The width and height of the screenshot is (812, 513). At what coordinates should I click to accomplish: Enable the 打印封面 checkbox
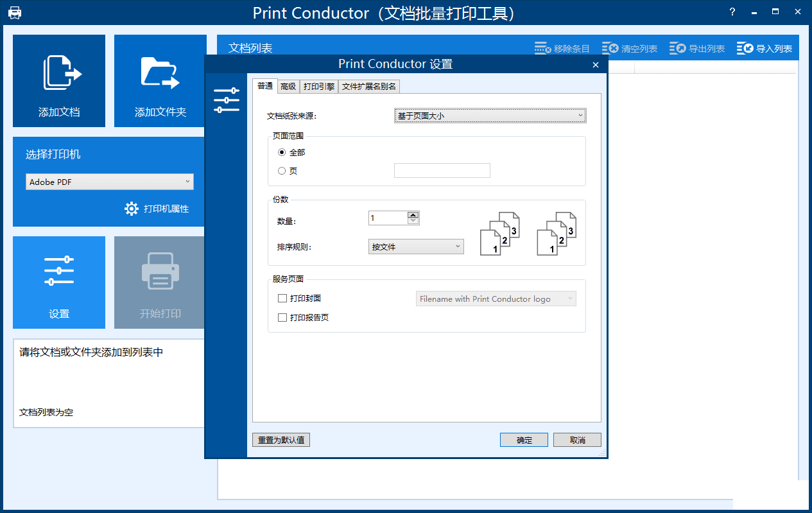282,299
